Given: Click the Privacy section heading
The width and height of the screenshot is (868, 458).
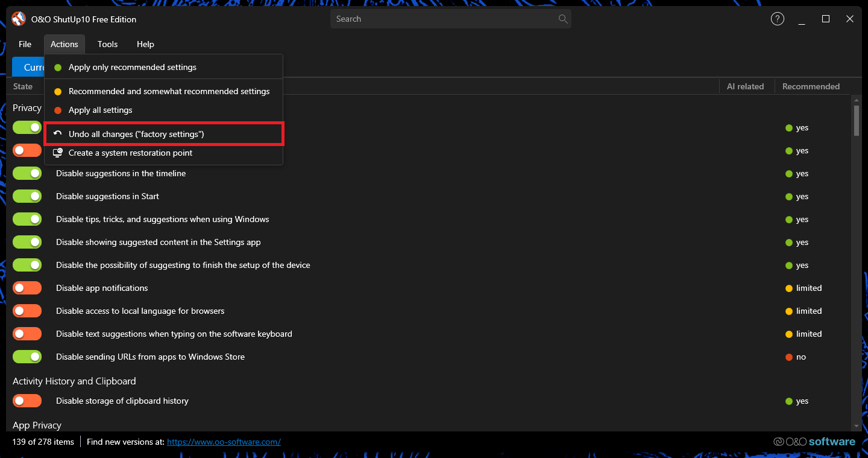Looking at the screenshot, I should 27,108.
